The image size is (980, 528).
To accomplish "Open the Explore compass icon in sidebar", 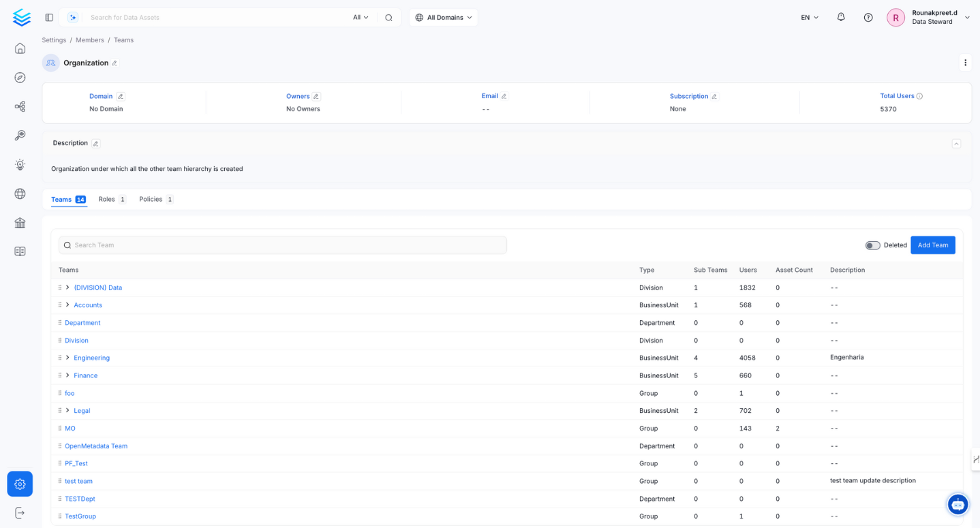I will click(x=20, y=78).
